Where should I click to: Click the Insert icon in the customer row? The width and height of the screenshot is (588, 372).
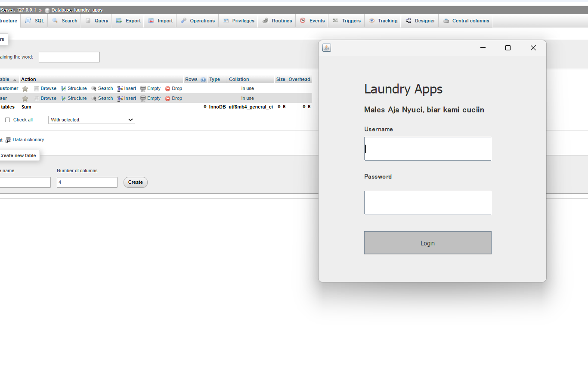[120, 89]
